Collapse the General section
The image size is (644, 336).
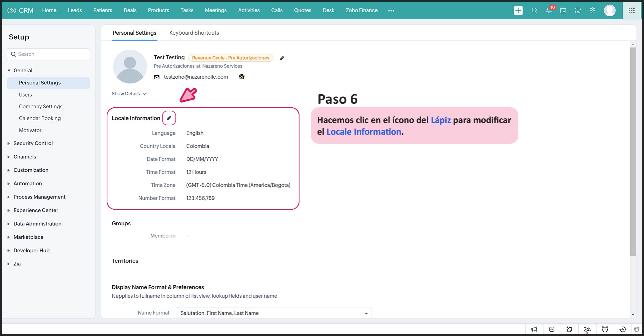tap(9, 71)
